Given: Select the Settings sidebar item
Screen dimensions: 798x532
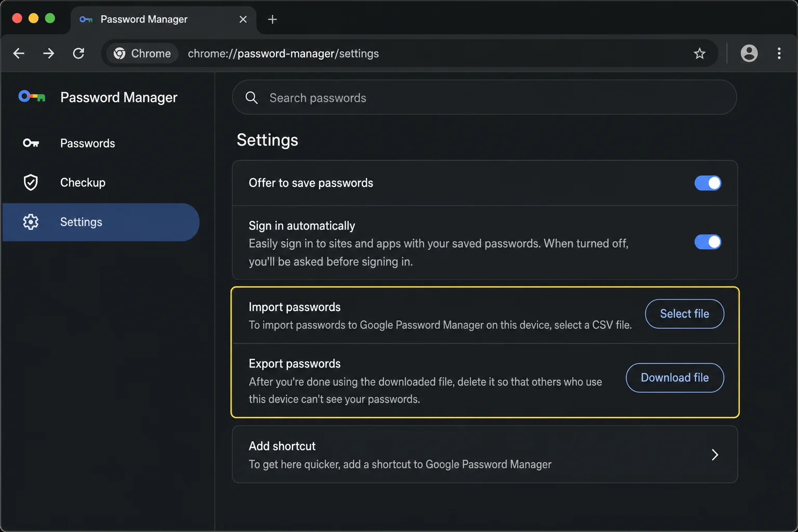Looking at the screenshot, I should point(101,222).
